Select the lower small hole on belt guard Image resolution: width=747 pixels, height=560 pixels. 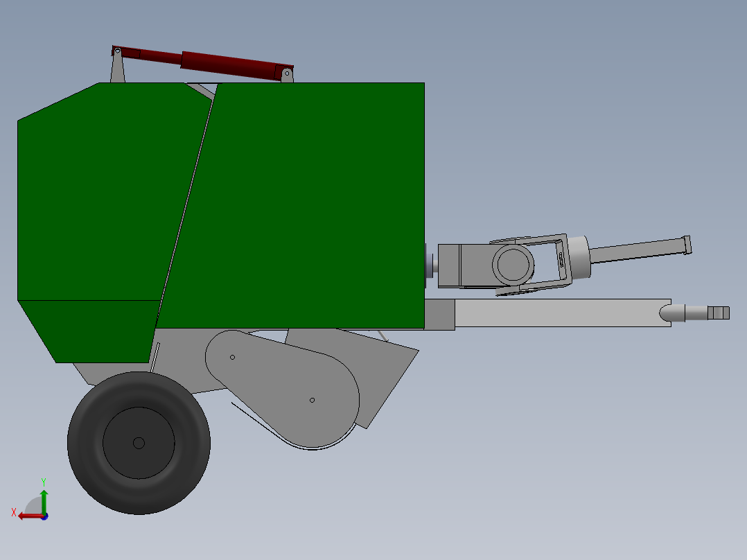click(x=312, y=401)
